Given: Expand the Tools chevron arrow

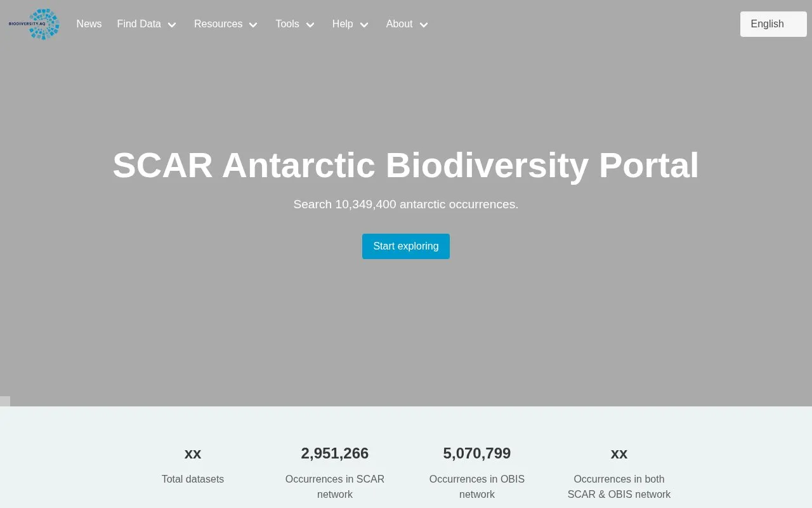Looking at the screenshot, I should pos(310,25).
